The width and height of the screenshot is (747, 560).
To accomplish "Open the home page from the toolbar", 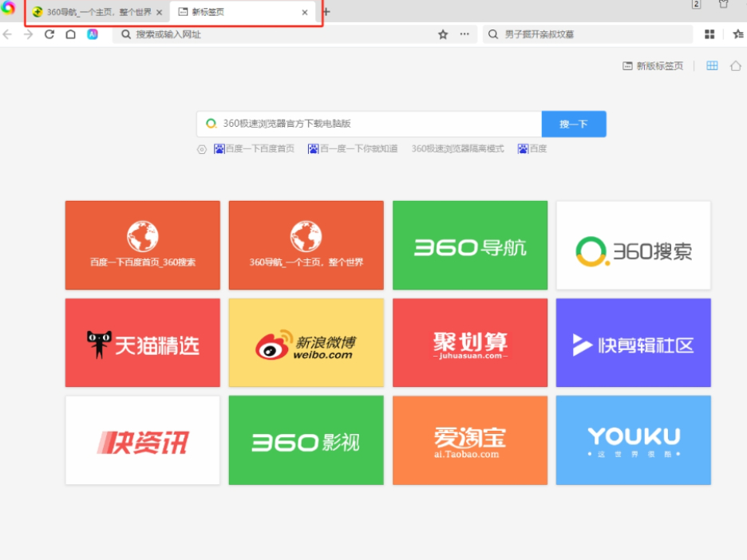I will coord(70,34).
